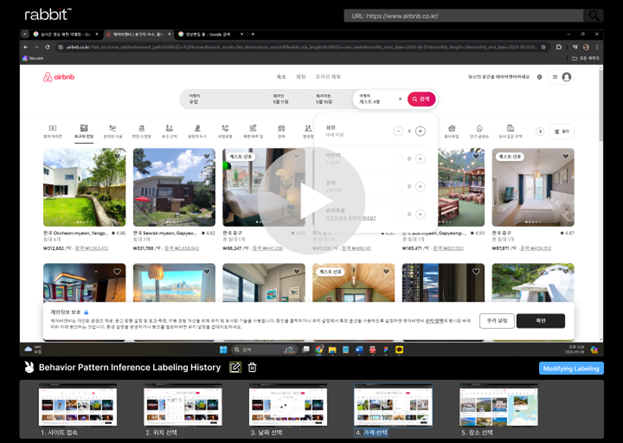Click the cookie policy link in privacy banner
The height and width of the screenshot is (443, 623).
click(434, 321)
